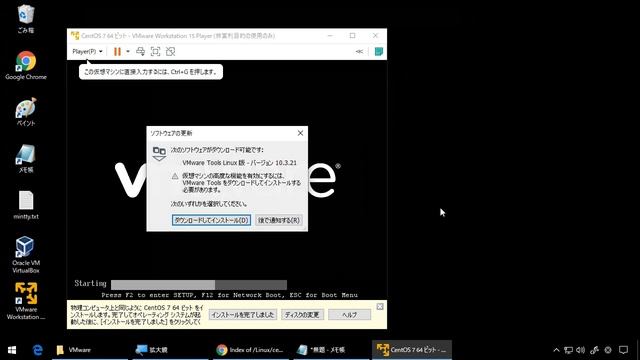Launch Microsoft Edge from taskbar
The height and width of the screenshot is (360, 640).
click(38, 350)
